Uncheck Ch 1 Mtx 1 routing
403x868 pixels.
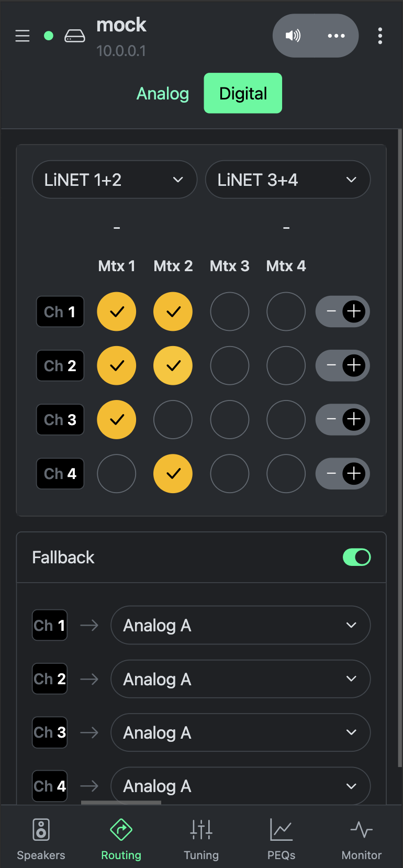coord(117,311)
